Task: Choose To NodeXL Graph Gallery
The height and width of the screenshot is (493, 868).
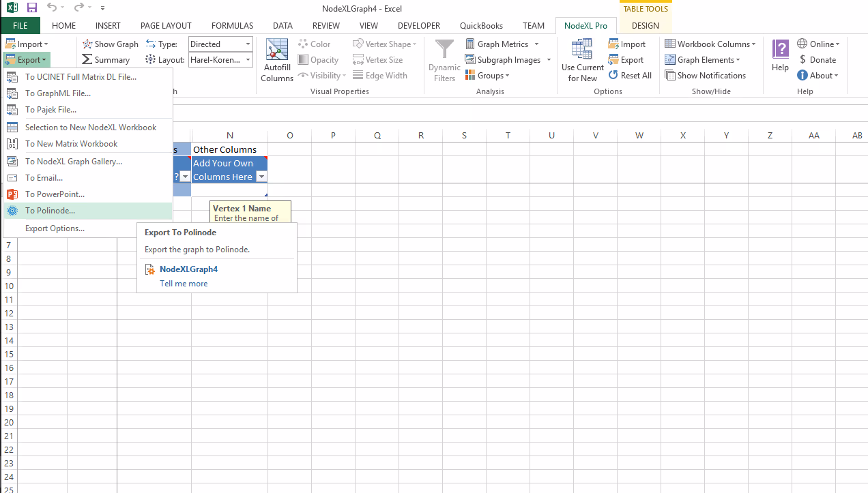Action: pos(88,162)
